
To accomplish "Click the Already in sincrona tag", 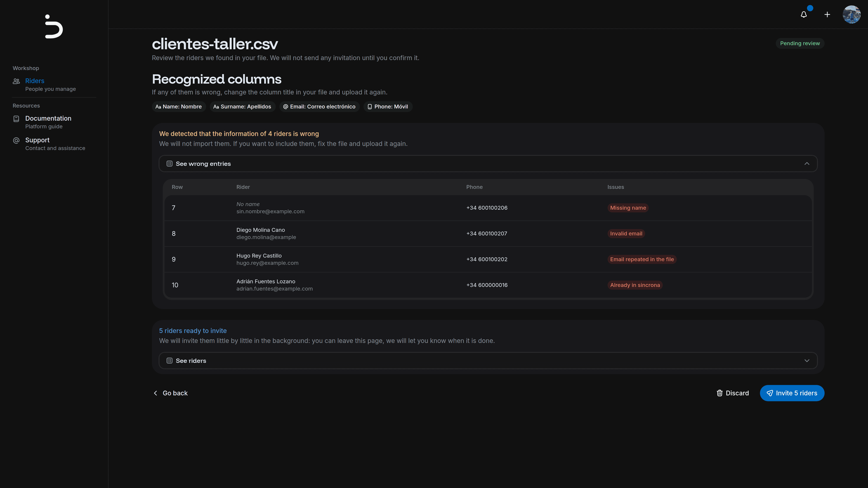I will [635, 285].
